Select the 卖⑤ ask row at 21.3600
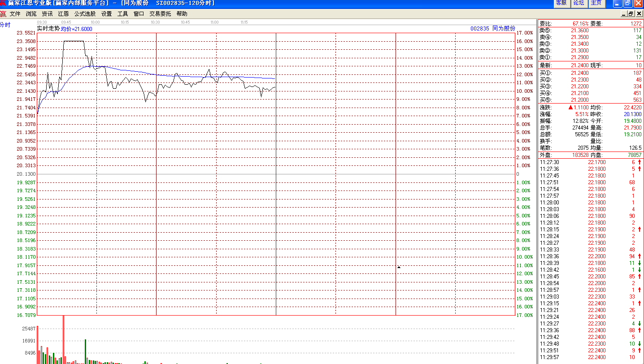This screenshot has height=364, width=644. (590, 30)
